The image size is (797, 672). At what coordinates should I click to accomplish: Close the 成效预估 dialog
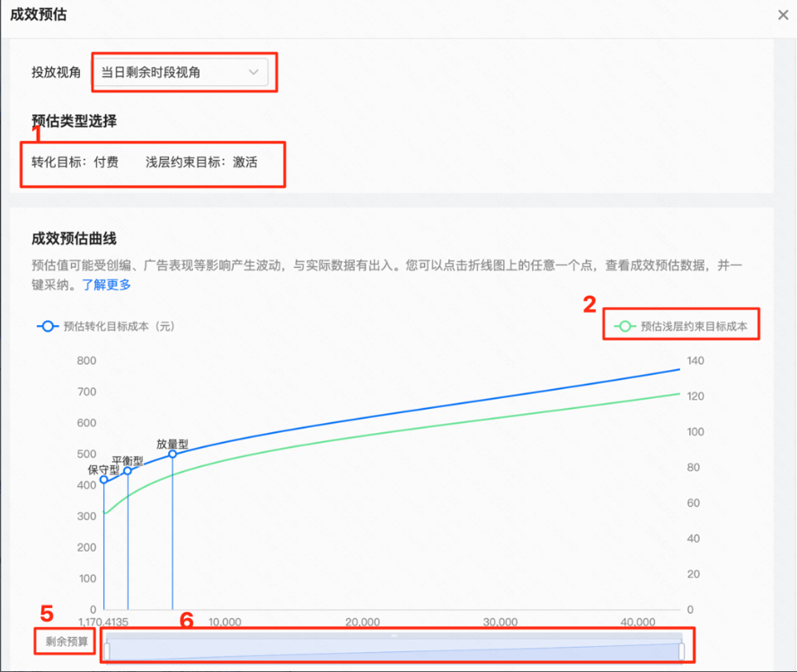coord(783,14)
